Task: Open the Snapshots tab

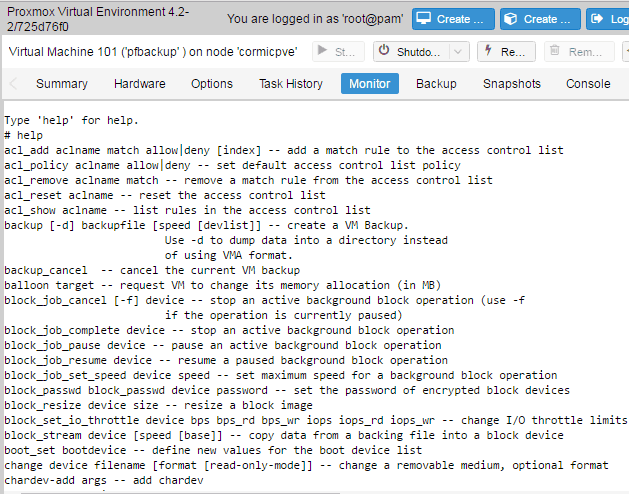Action: tap(512, 83)
